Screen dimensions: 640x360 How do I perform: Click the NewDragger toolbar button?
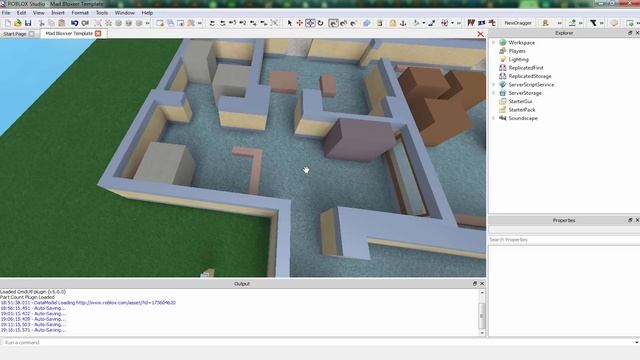(x=518, y=23)
